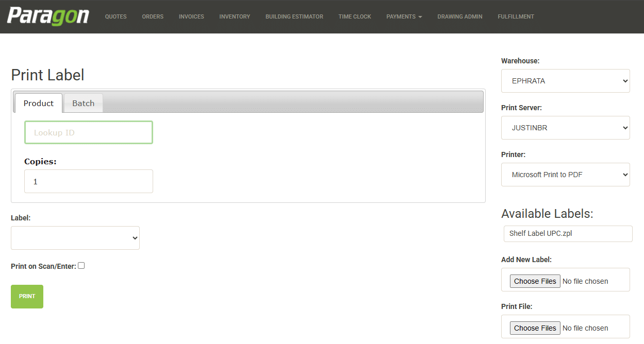Open the TIME CLOCK page
This screenshot has width=644, height=344.
355,16
